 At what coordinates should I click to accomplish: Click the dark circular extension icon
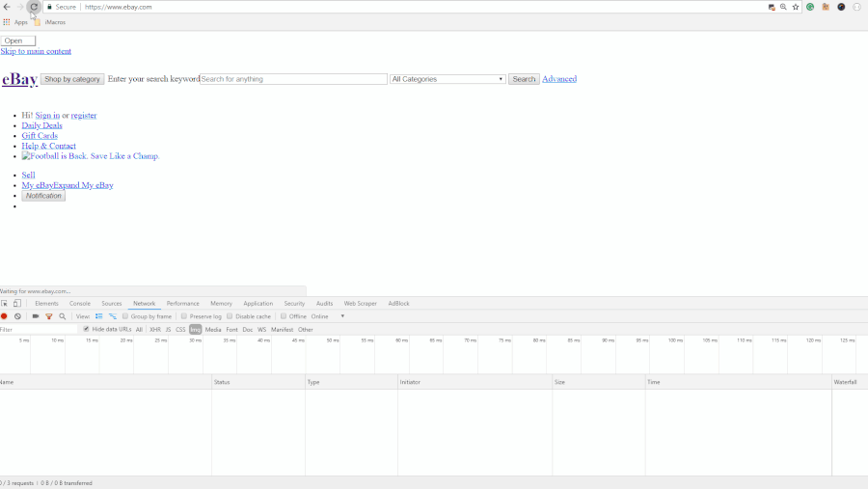tap(841, 7)
